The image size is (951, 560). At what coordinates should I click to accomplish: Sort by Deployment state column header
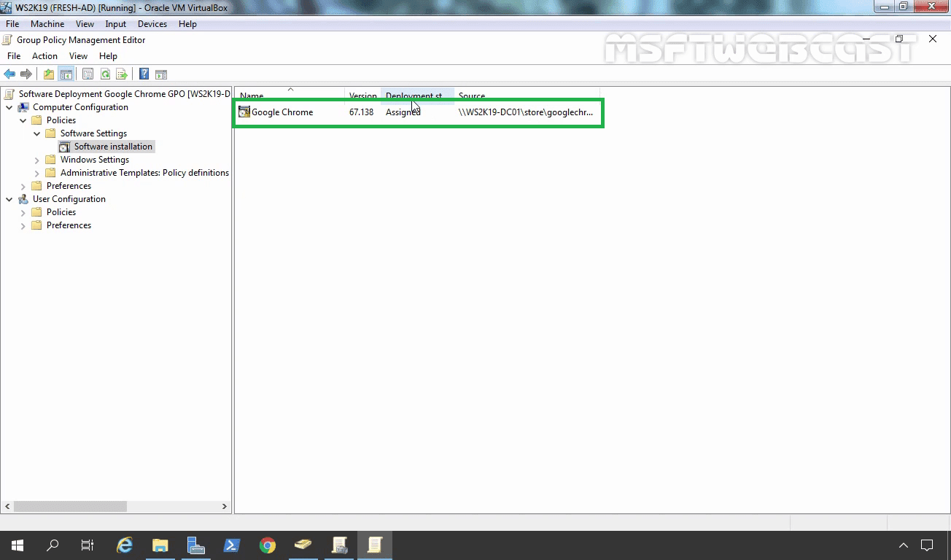tap(417, 96)
